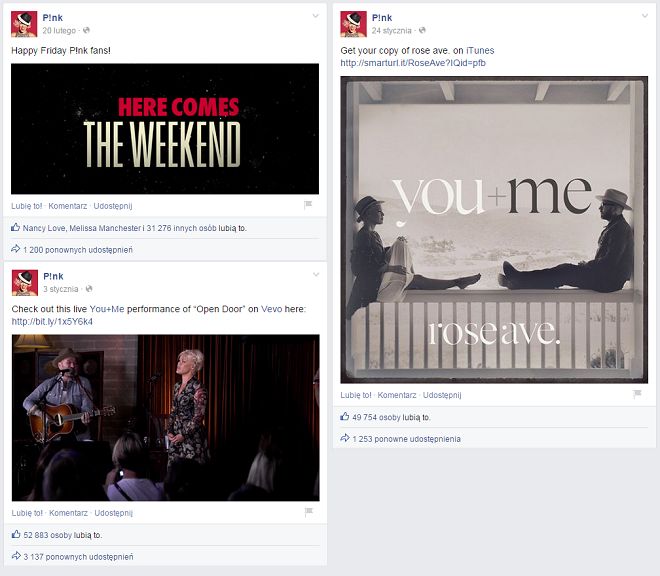Click flag icon under rose ave. album image

637,394
